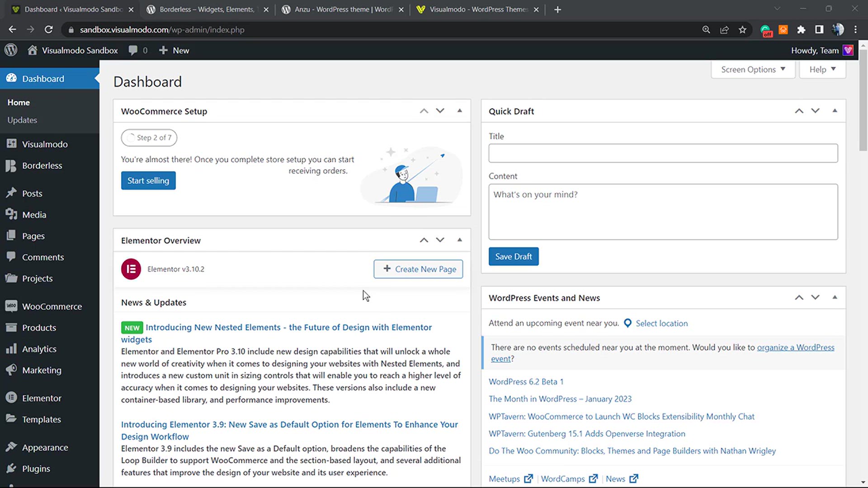Switch to the Anzu WordPress theme tab
This screenshot has height=488, width=868.
[x=342, y=9]
